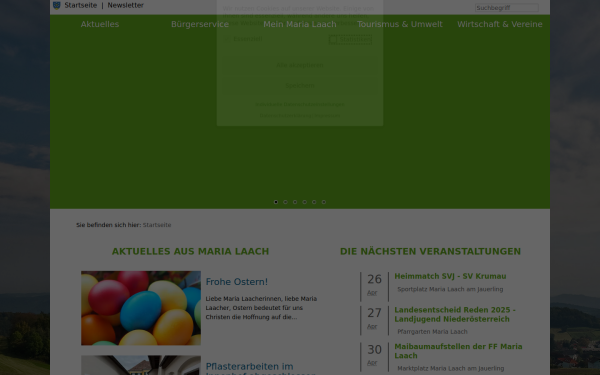Open the Impressum link in cookie dialog
The image size is (600, 375).
[x=327, y=116]
